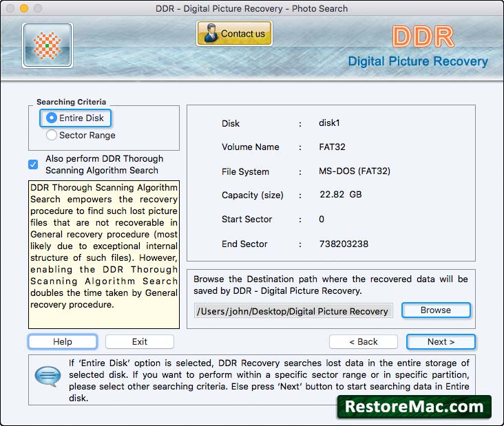Click the FAT32 volume name value
Viewport: 504px width, 426px height.
(332, 147)
